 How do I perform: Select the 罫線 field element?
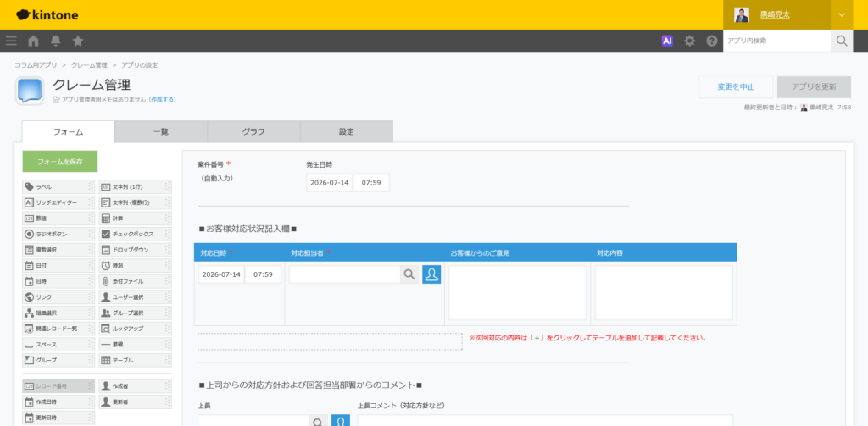pos(135,345)
